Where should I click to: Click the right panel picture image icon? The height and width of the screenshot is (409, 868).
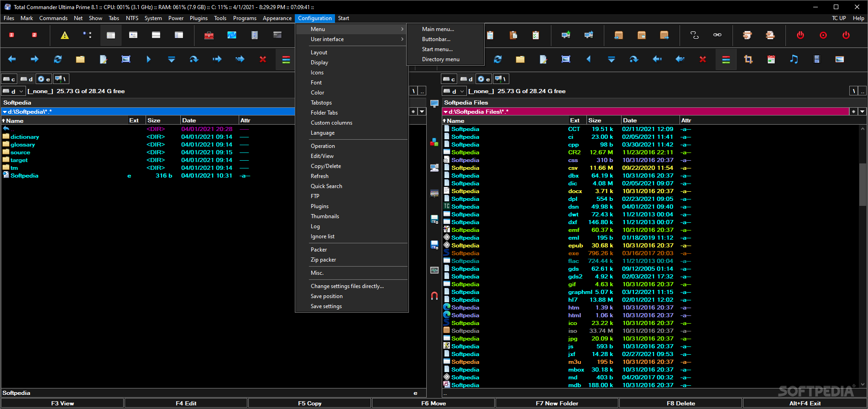click(x=840, y=59)
